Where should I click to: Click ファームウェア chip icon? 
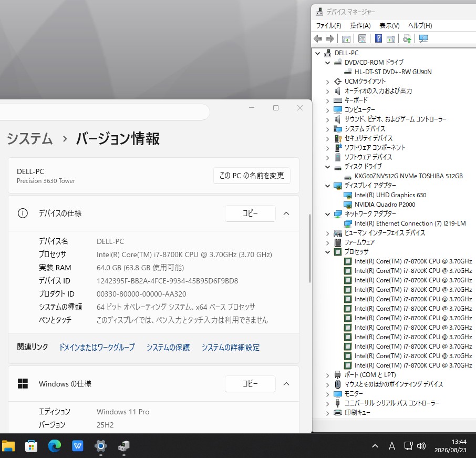(338, 242)
